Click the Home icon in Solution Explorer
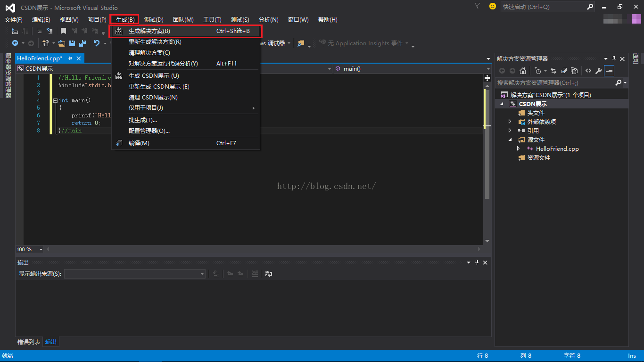 (x=523, y=71)
